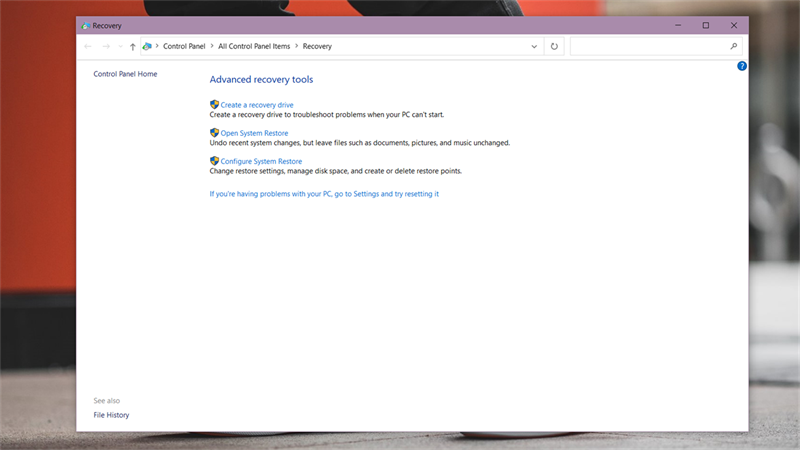Open the recent locations dropdown arrow
Screen dimensions: 800x450
coord(120,46)
